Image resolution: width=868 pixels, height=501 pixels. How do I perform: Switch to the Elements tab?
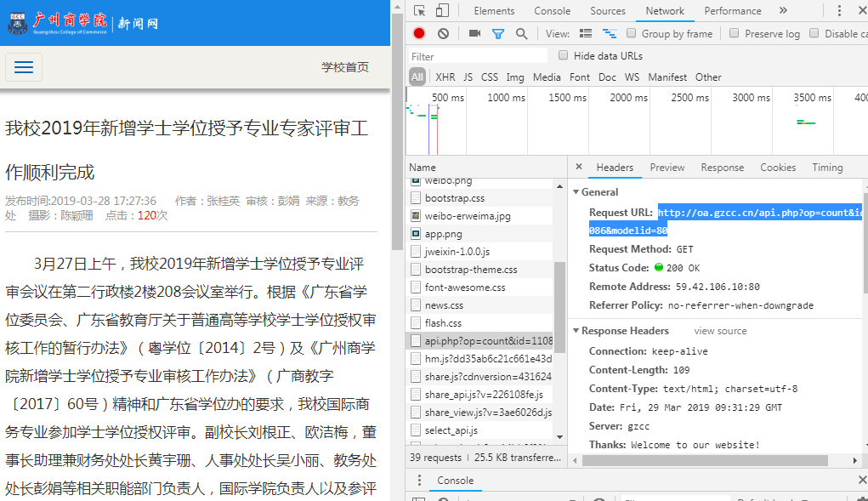coord(494,11)
